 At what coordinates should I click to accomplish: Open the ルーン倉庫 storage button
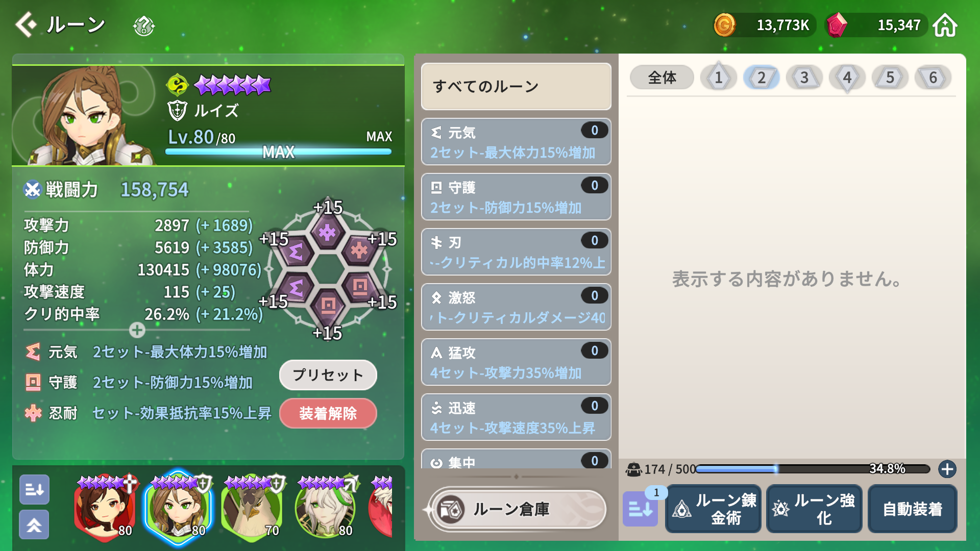coord(517,509)
